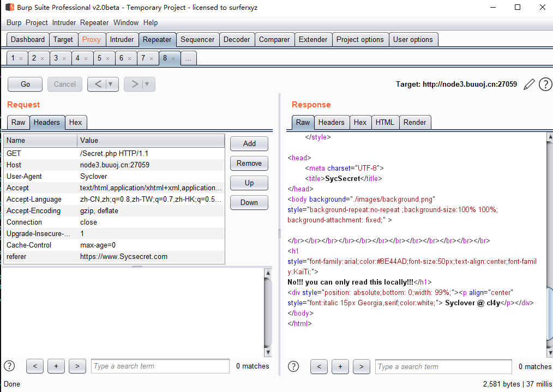Open the ellipsis new Repeater tab
This screenshot has height=392, width=553.
pyautogui.click(x=188, y=58)
